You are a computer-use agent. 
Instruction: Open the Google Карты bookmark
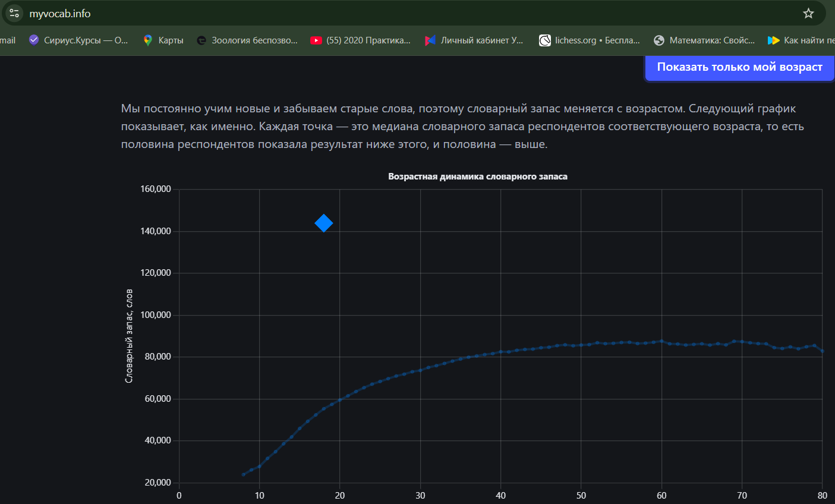[x=163, y=40]
